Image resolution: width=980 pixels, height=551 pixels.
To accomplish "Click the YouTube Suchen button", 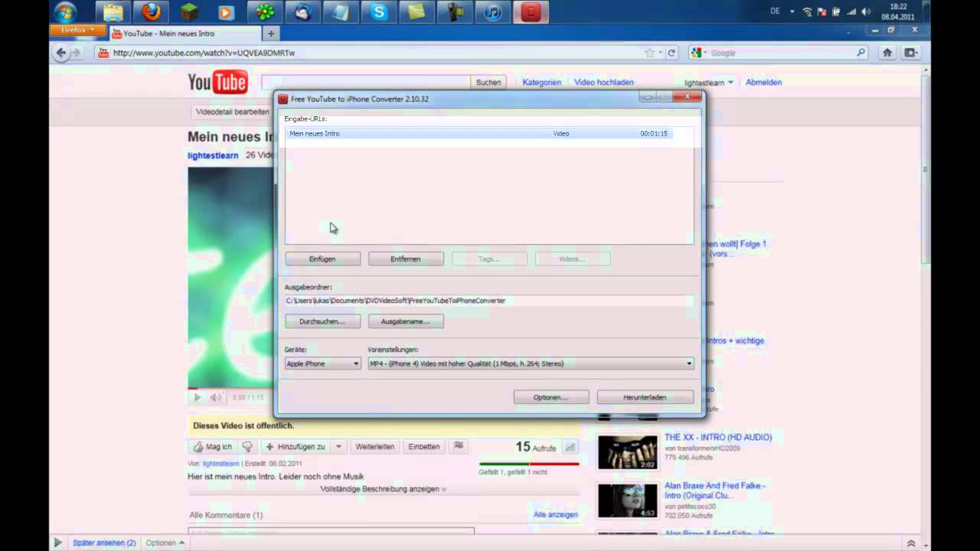I will 488,82.
